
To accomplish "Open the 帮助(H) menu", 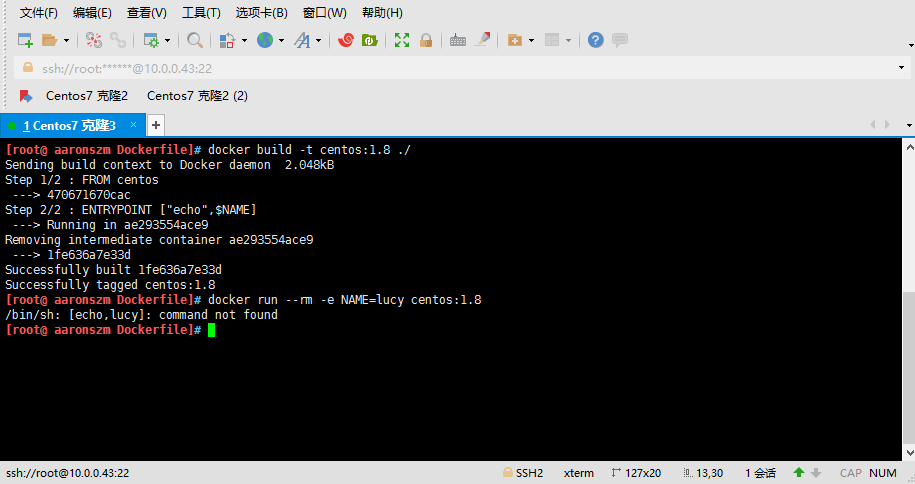I will coord(382,13).
